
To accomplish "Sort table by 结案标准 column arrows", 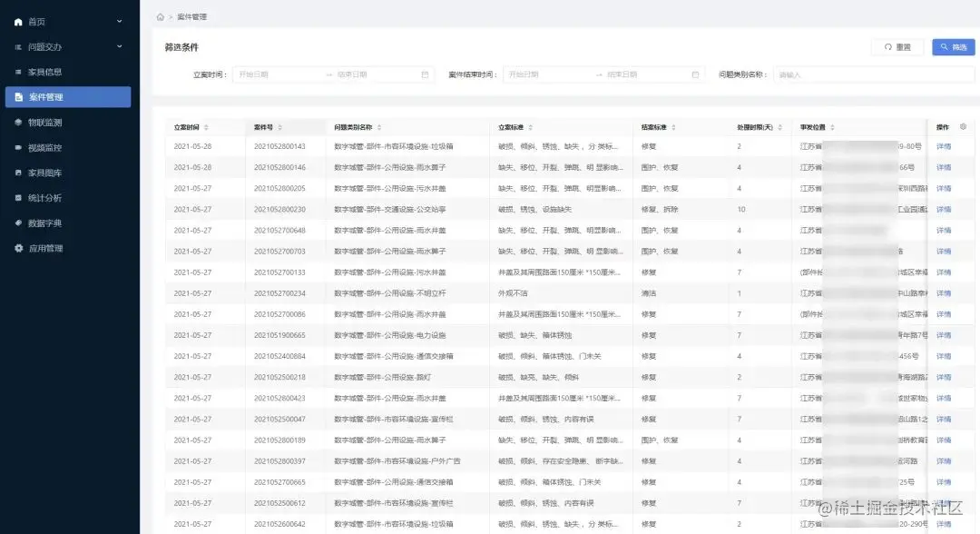I will click(673, 127).
